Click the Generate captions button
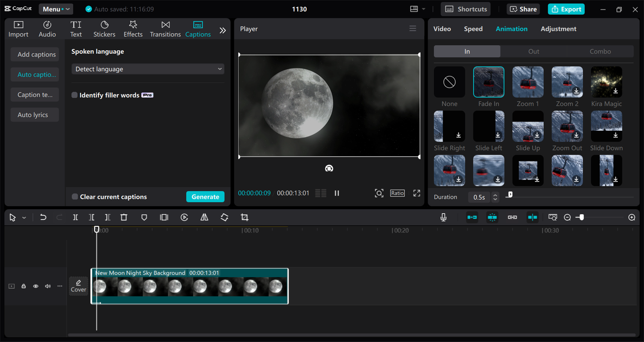This screenshot has width=644, height=342. (205, 197)
